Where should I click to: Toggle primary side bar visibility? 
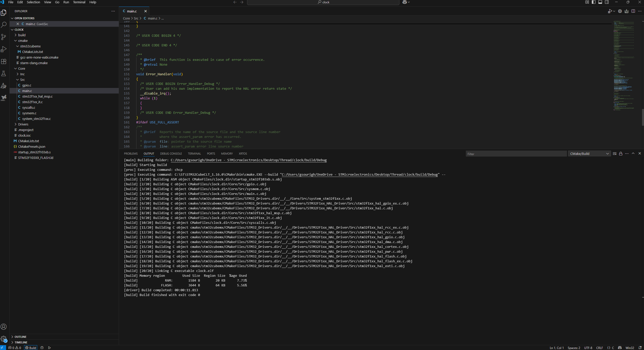coord(593,2)
